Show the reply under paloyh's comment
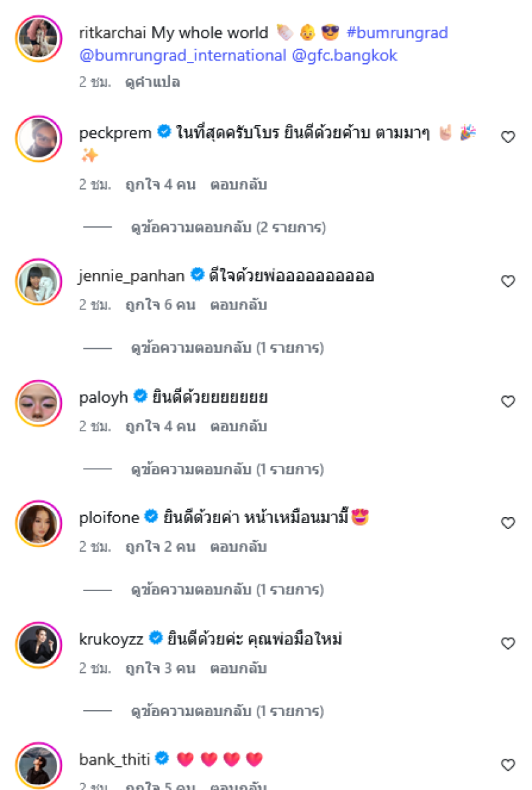The height and width of the screenshot is (790, 532). click(x=227, y=469)
